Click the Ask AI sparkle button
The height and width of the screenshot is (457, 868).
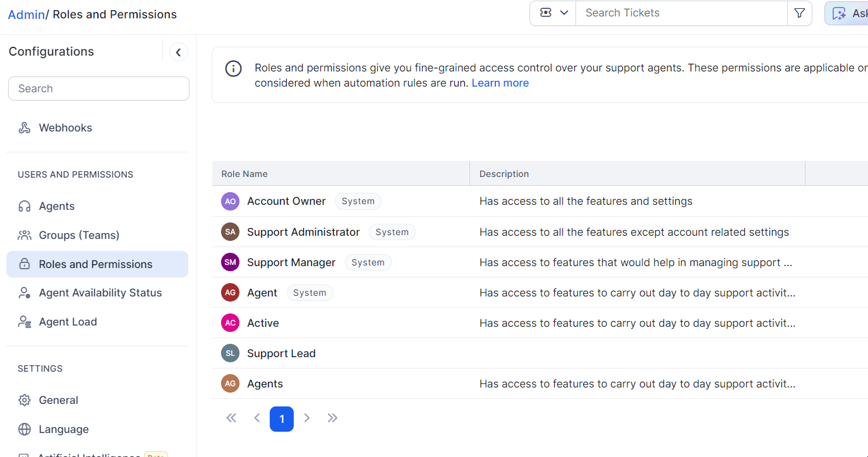[847, 13]
